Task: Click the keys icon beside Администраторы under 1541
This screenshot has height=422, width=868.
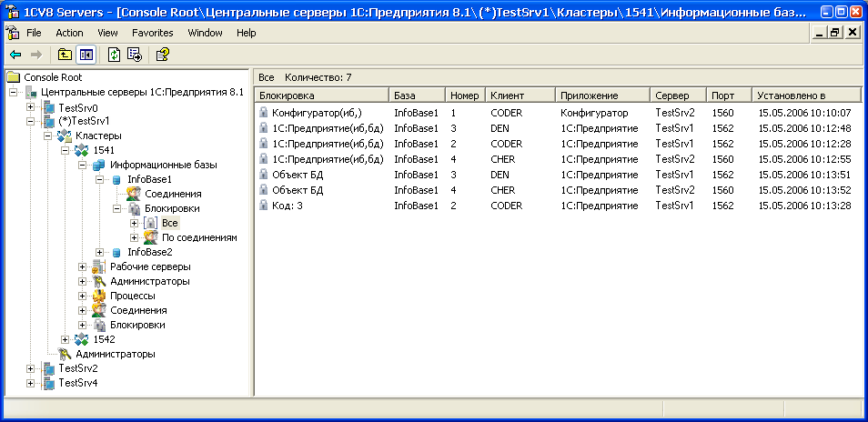Action: point(98,281)
